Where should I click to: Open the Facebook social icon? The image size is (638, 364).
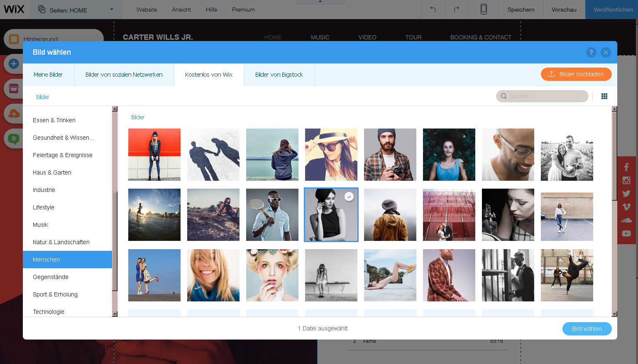(x=626, y=167)
